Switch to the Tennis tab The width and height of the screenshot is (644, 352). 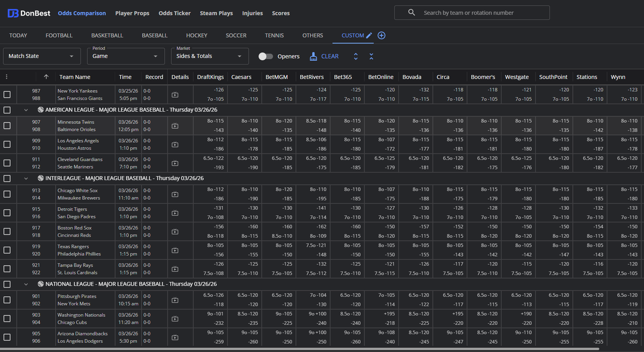[x=274, y=35]
